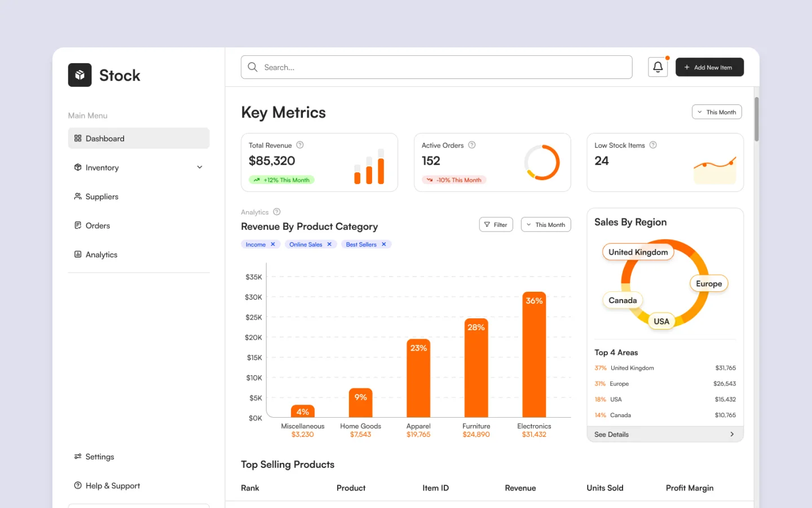Open Key Metrics This Month dropdown
Viewport: 812px width, 508px height.
pos(716,112)
